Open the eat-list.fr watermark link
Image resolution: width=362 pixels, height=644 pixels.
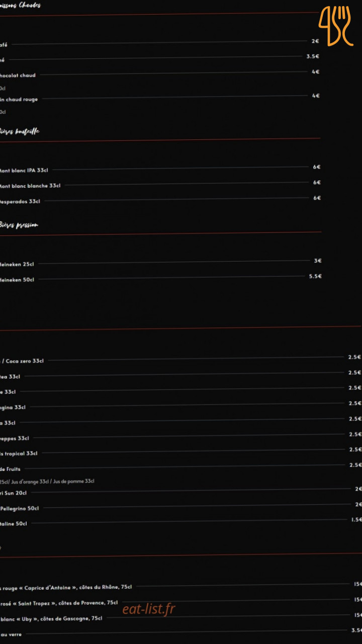click(x=149, y=609)
